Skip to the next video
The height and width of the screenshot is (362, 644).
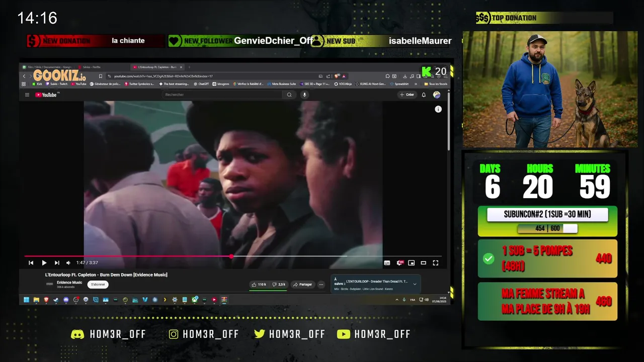[x=57, y=262]
